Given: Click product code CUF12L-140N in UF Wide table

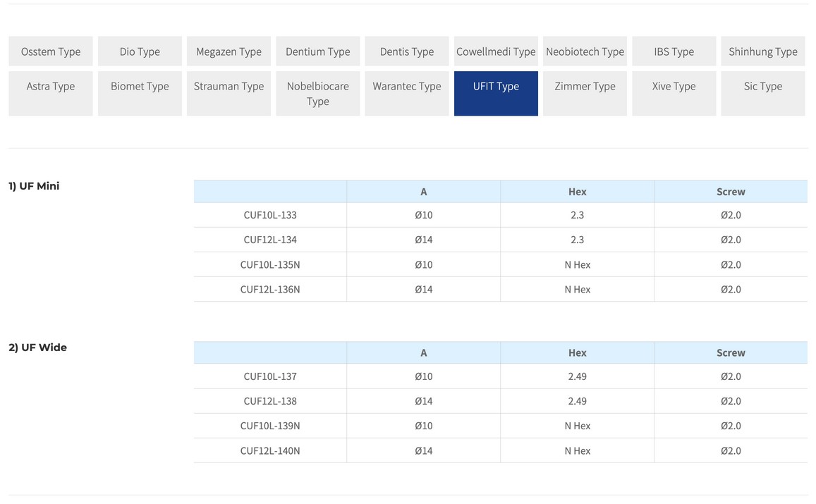Looking at the screenshot, I should coord(270,450).
